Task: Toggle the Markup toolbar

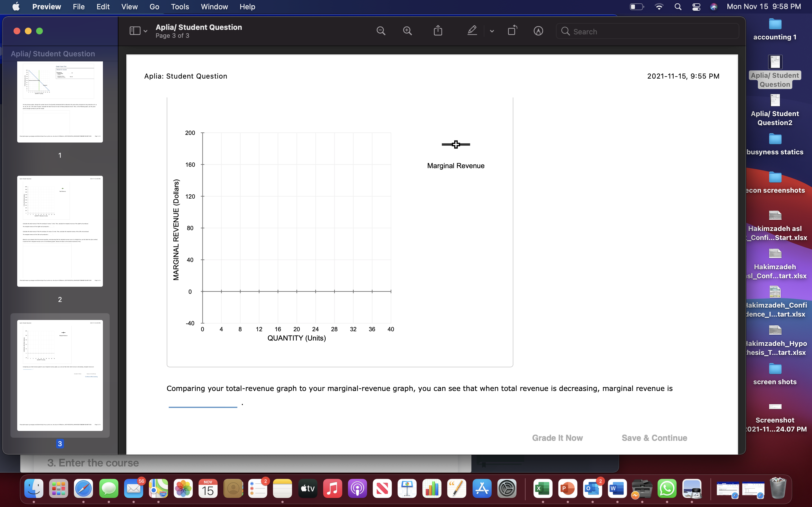Action: (539, 30)
